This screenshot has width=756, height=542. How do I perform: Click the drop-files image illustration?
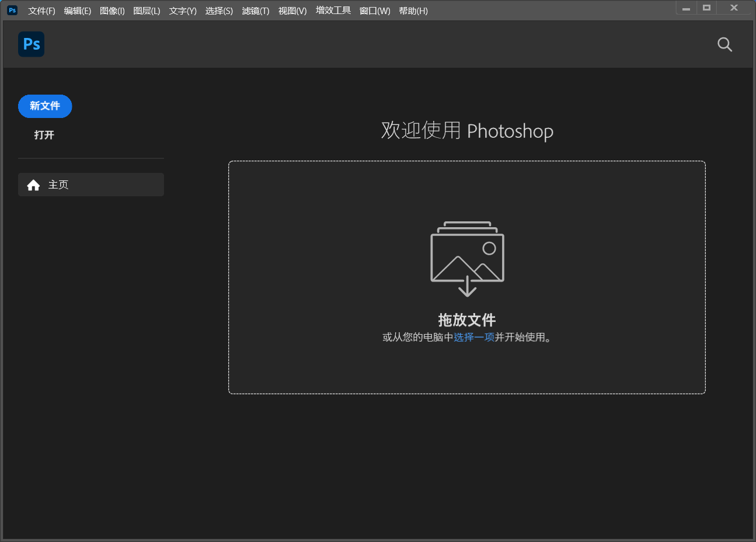pyautogui.click(x=467, y=259)
